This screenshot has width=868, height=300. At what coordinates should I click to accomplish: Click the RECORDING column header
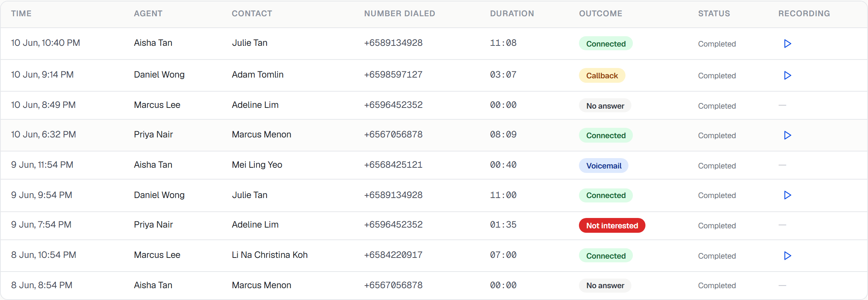click(x=804, y=14)
